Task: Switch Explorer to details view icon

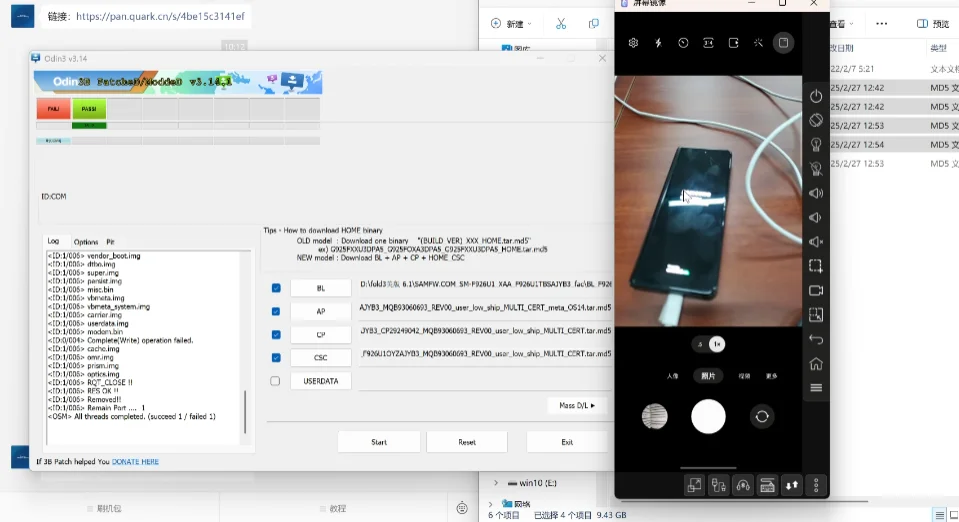Action: click(940, 515)
